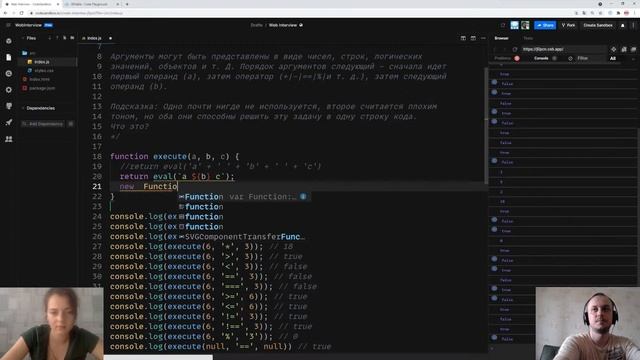Expand the Dependencies section
The width and height of the screenshot is (640, 360).
(40, 108)
